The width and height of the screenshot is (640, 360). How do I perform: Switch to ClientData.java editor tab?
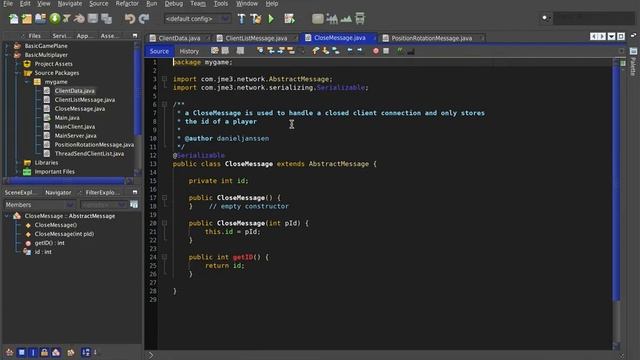tap(179, 38)
